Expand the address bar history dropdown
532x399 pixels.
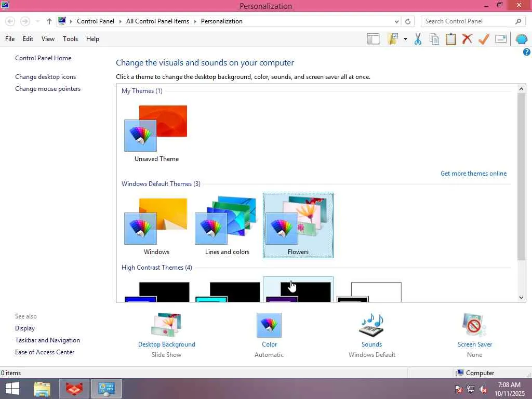click(396, 21)
